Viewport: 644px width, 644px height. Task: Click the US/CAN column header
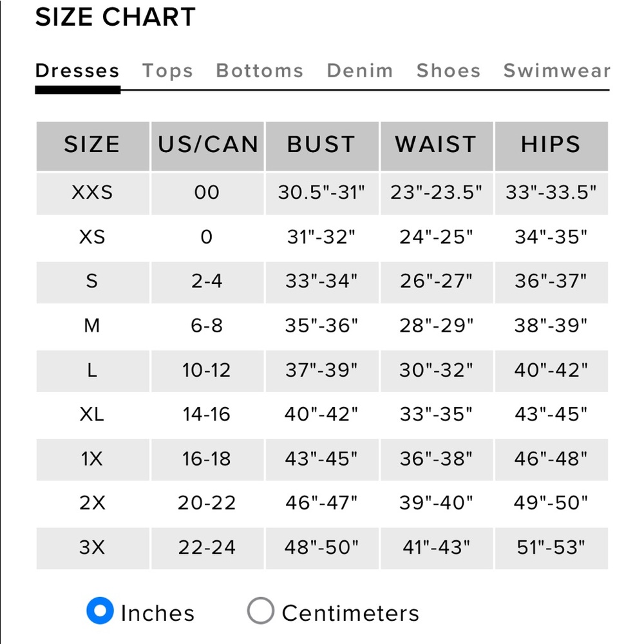(207, 146)
